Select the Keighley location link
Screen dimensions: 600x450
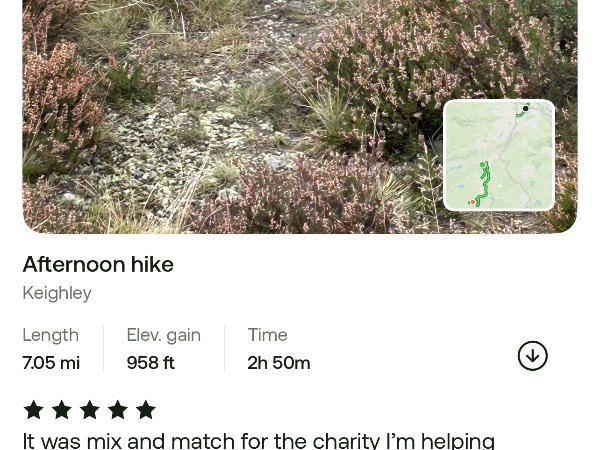(x=57, y=294)
